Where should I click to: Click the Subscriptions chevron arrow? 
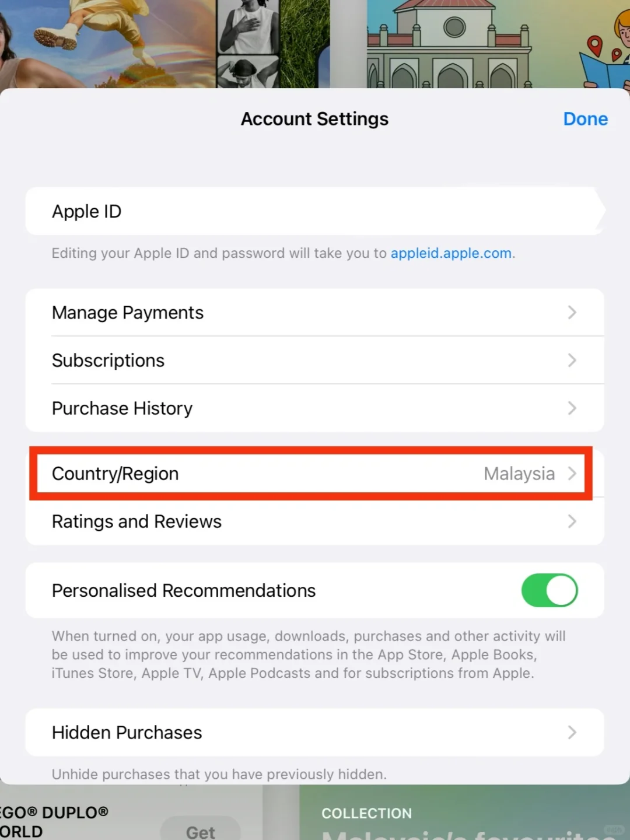coord(572,360)
